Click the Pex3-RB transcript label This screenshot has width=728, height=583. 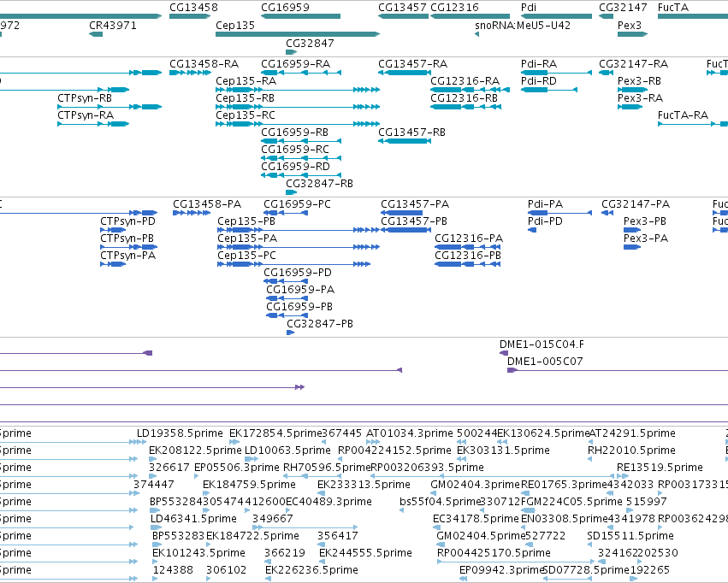639,80
